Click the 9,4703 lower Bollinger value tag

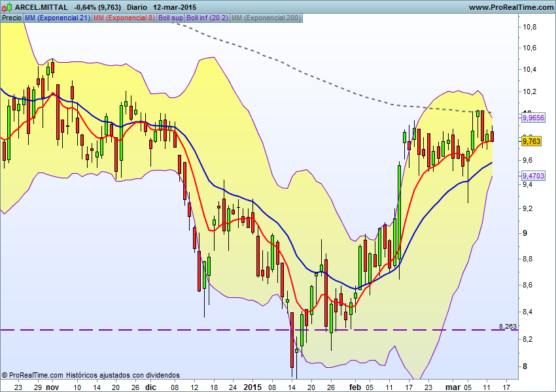[532, 176]
